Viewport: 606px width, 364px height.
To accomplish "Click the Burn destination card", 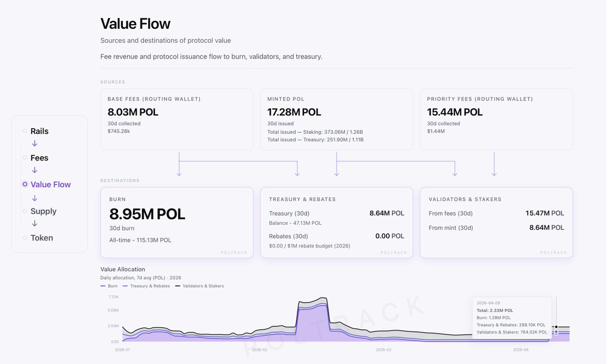I will [x=177, y=223].
